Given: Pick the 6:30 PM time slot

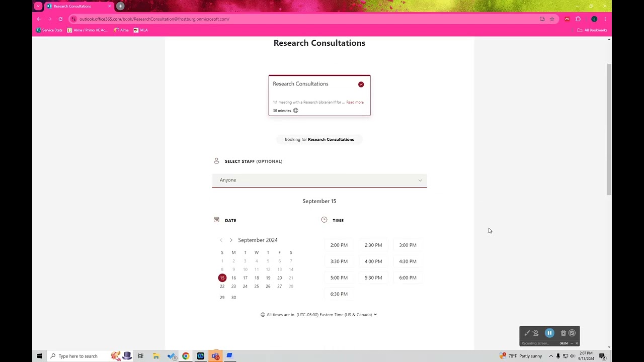Looking at the screenshot, I should point(339,294).
